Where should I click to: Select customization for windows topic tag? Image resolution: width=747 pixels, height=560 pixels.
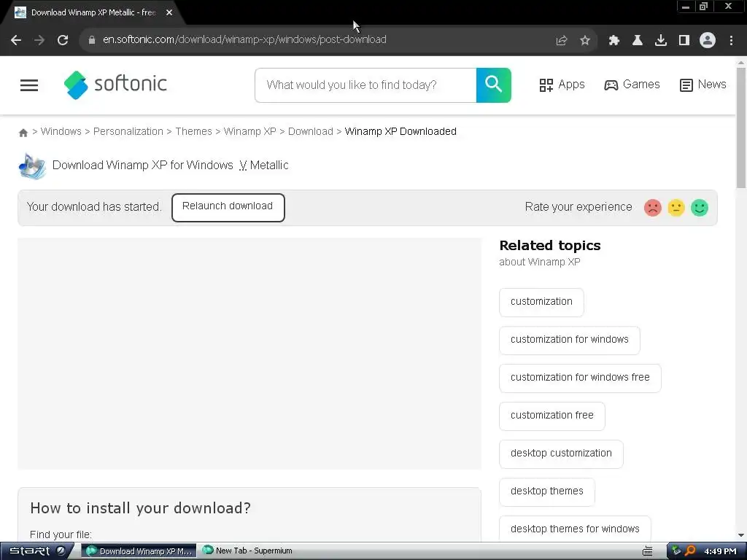click(569, 340)
